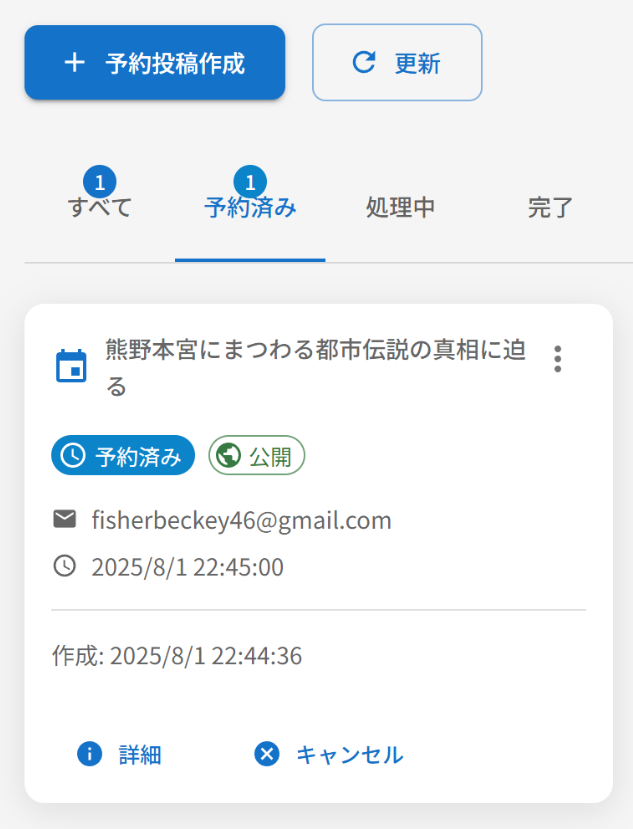Viewport: 633px width, 829px height.
Task: Click the info icon next to 詳細
Action: [x=89, y=753]
